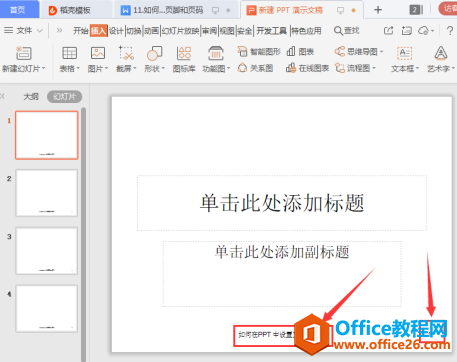Expand the 文本框 dropdown arrow
The width and height of the screenshot is (457, 362).
click(x=417, y=69)
